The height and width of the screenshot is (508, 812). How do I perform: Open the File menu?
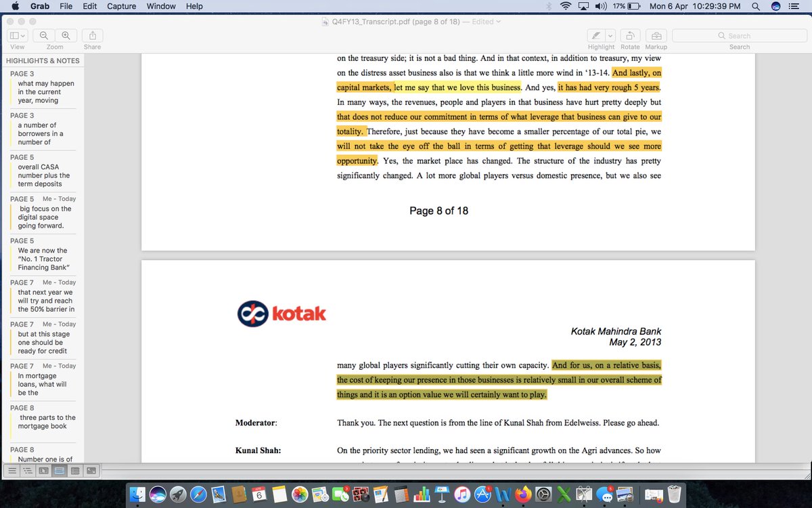66,6
